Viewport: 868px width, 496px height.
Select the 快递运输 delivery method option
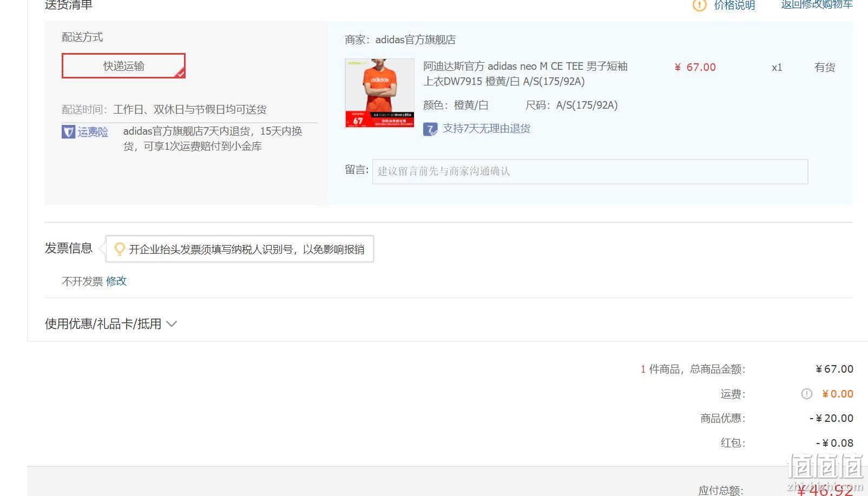(123, 66)
